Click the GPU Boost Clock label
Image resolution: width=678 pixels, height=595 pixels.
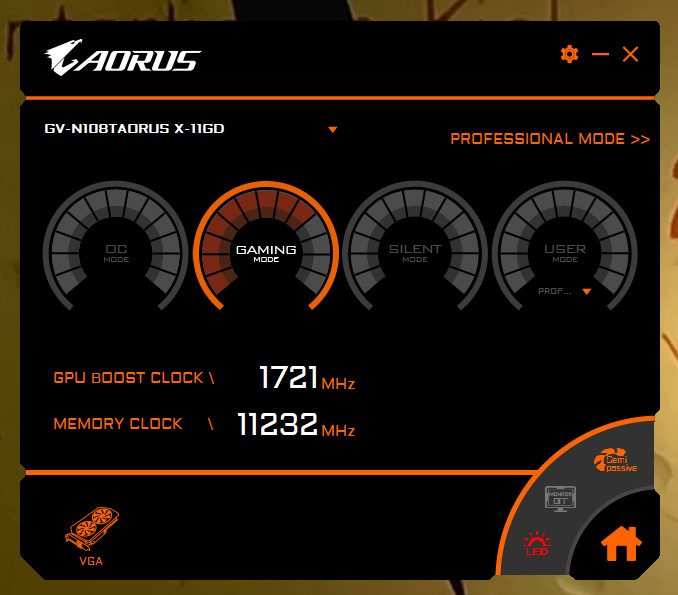[128, 377]
